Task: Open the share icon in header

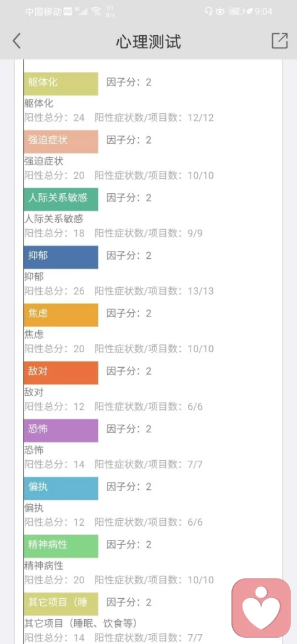Action: [280, 41]
